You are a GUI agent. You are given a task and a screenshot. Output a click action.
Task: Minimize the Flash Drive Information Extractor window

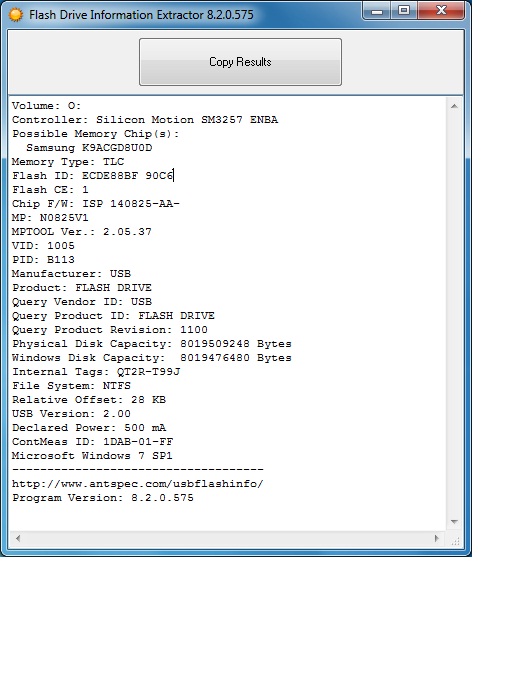coord(377,11)
